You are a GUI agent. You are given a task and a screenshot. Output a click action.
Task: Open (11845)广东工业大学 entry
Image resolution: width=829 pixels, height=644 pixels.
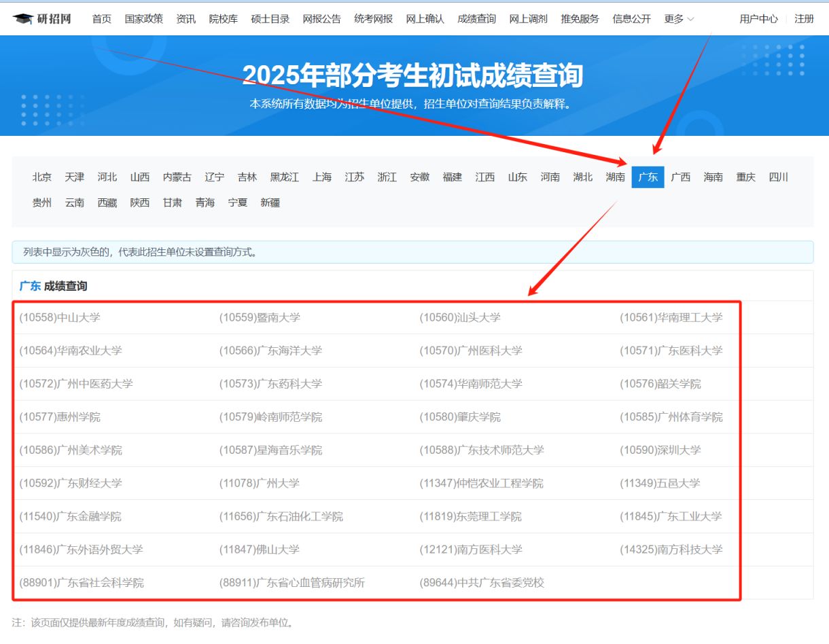click(x=671, y=517)
